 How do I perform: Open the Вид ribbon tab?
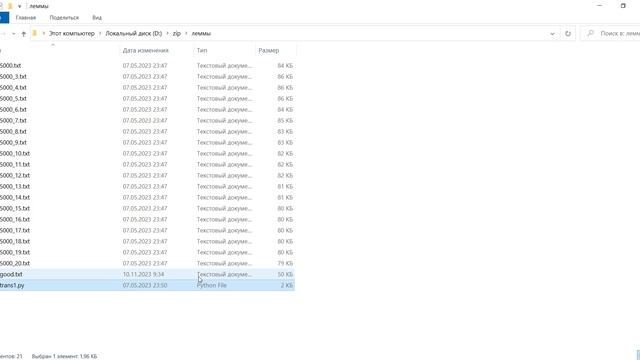coord(97,18)
